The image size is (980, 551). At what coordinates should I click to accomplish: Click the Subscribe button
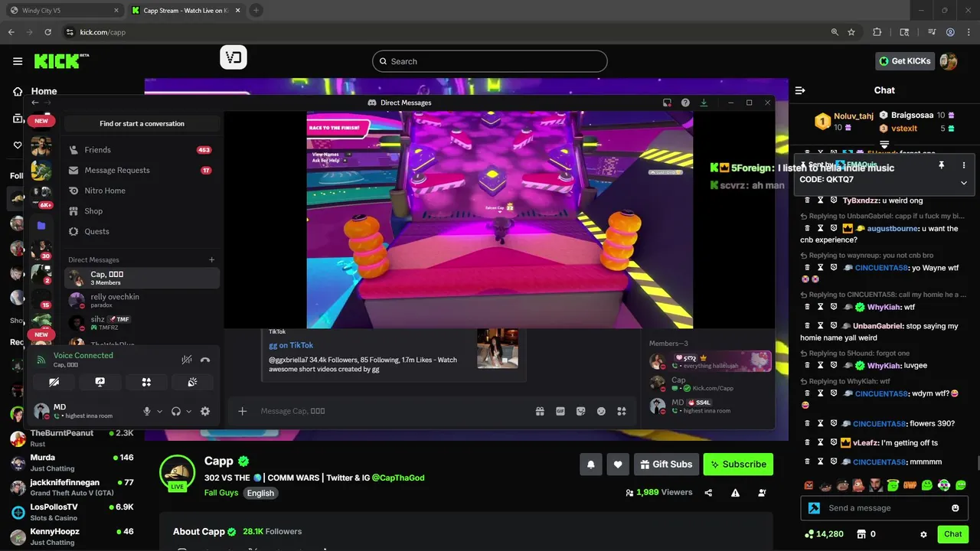738,464
